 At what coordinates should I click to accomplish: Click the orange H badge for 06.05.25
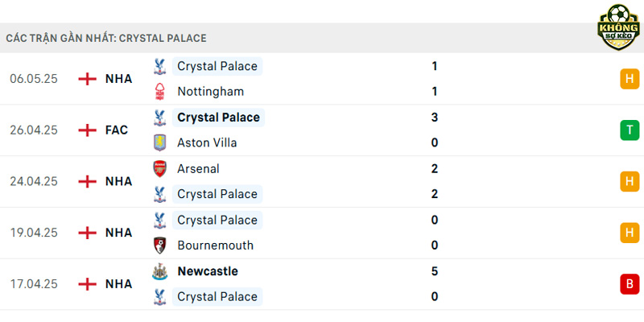click(630, 79)
